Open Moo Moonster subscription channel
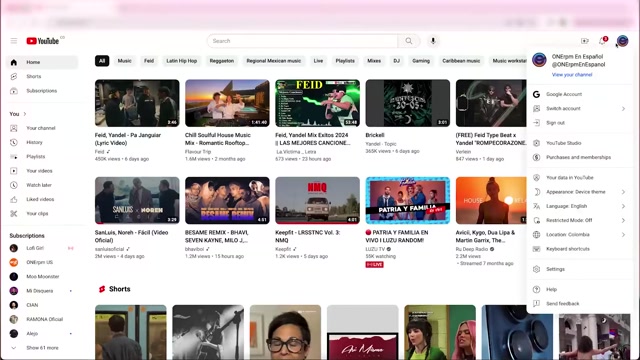Viewport: 640px width, 360px height. pos(42,277)
